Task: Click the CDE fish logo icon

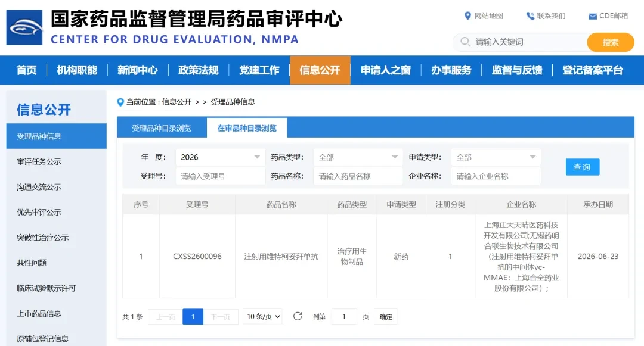Action: pyautogui.click(x=24, y=27)
